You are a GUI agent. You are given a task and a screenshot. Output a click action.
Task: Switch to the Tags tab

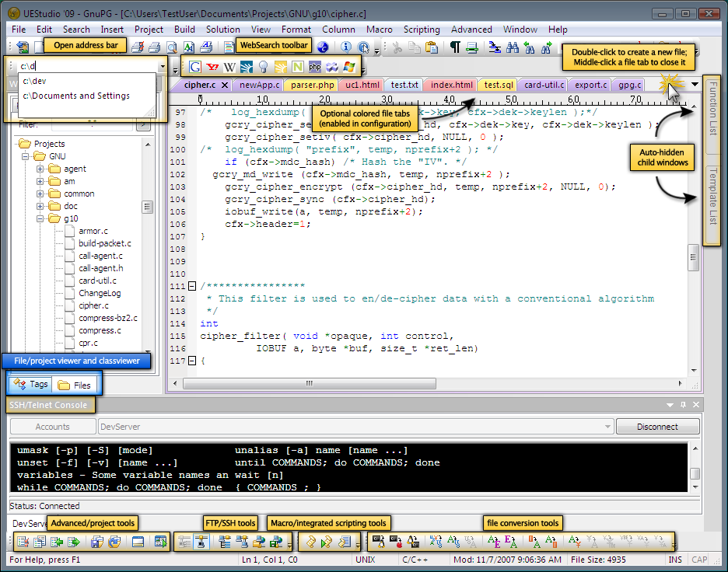coord(30,384)
